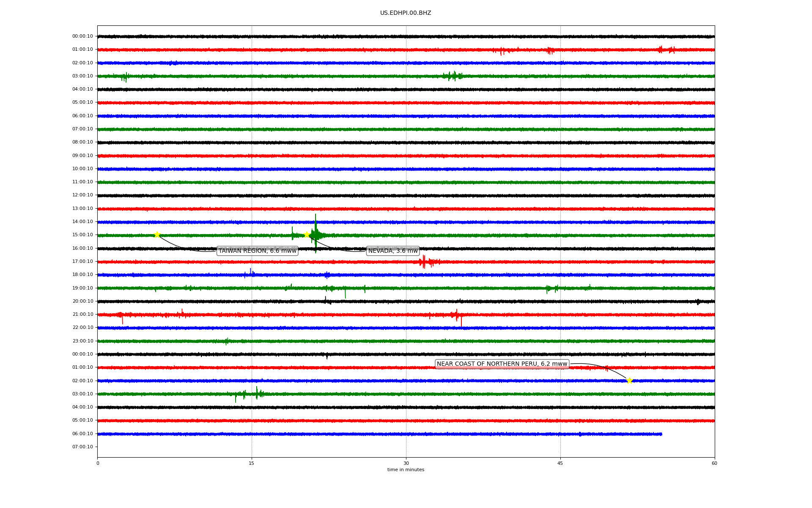
Task: Click the 15:00:10 trace time label
Action: [x=82, y=235]
